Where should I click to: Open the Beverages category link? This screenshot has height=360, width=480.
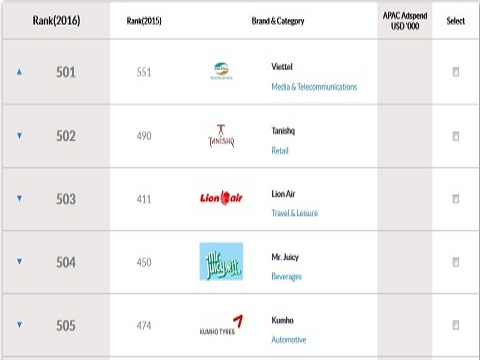coord(286,276)
